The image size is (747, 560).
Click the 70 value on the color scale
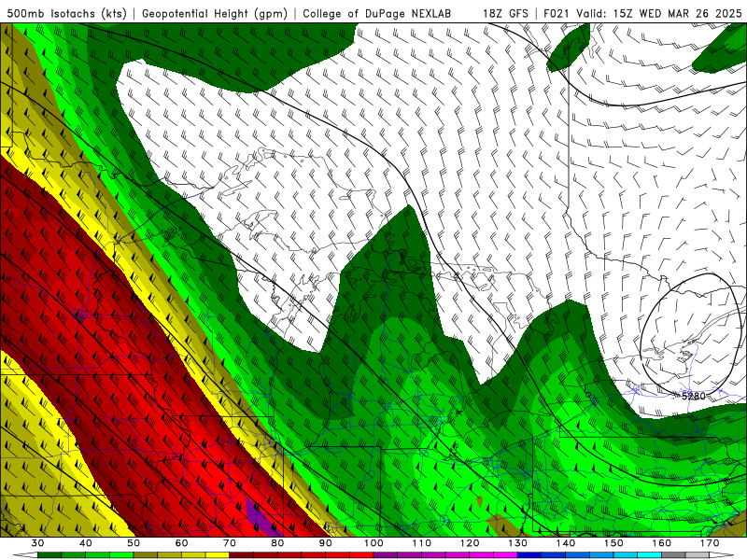click(230, 543)
